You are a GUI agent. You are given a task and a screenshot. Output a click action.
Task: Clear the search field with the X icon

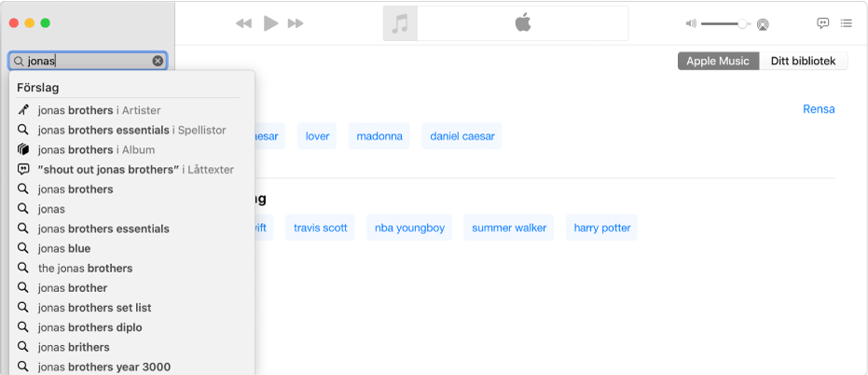158,62
